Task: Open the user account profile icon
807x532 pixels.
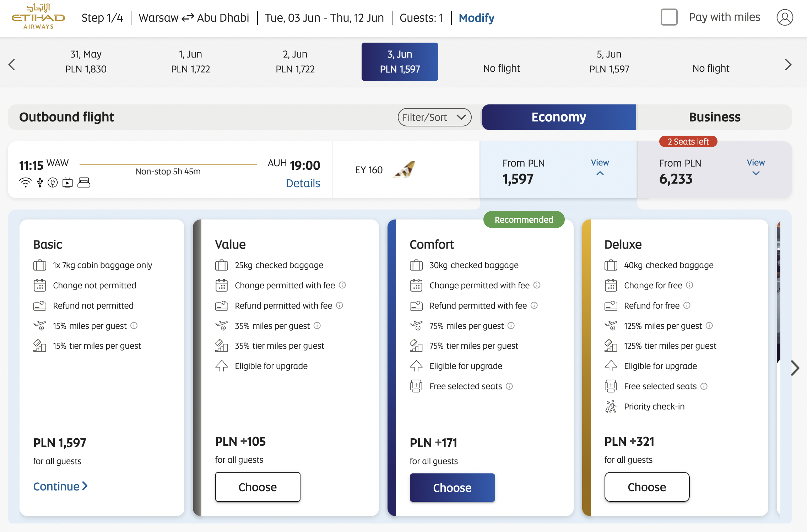Action: point(784,17)
